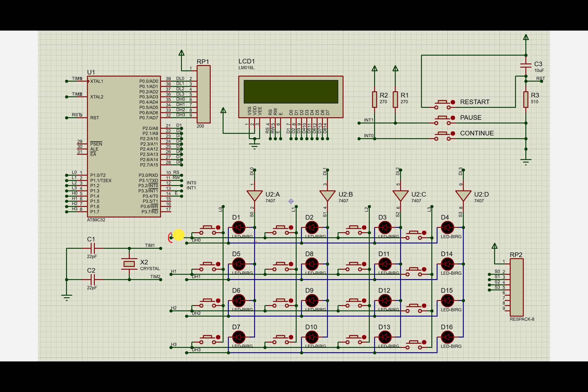
Task: Select capacitor C1 symbol
Action: point(93,248)
